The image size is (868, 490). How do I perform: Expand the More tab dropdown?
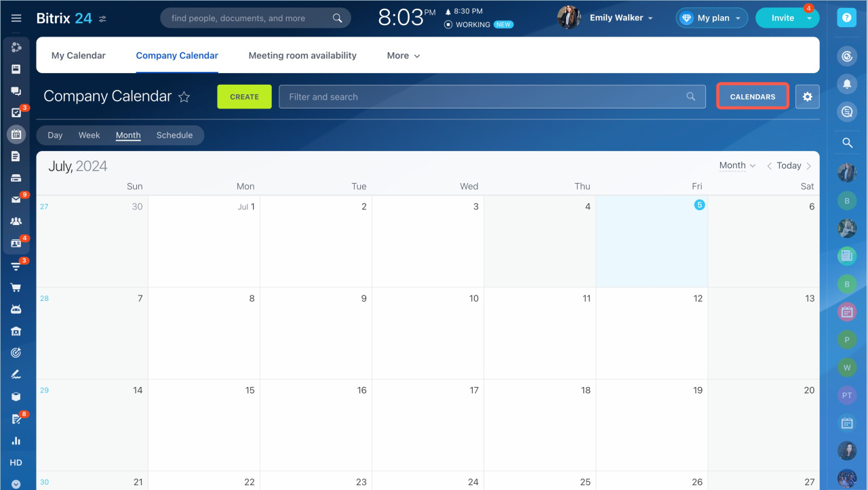point(403,56)
